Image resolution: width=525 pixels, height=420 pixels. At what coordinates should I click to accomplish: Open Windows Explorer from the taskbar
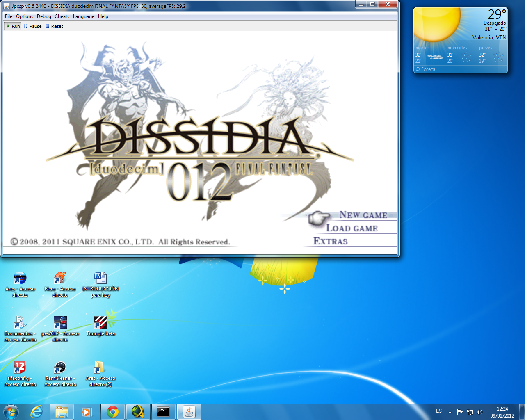[62, 412]
